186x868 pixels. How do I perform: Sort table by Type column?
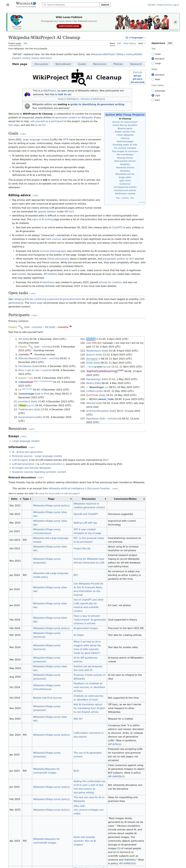[27, 499]
